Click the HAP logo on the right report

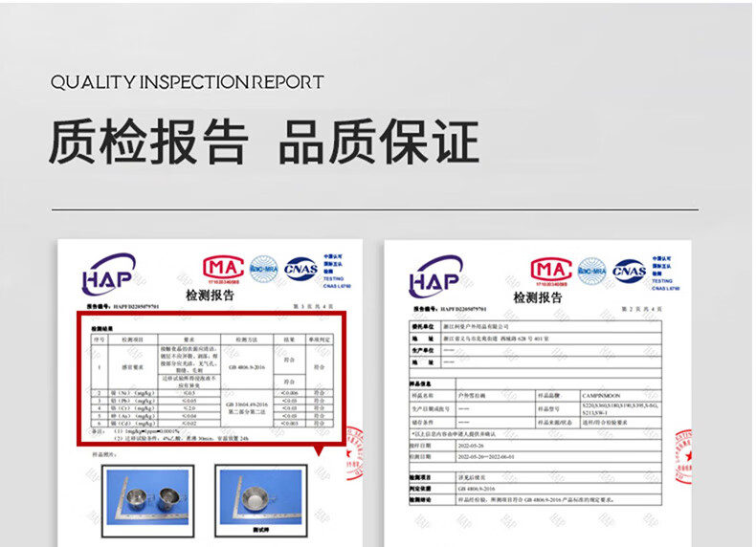pos(435,276)
